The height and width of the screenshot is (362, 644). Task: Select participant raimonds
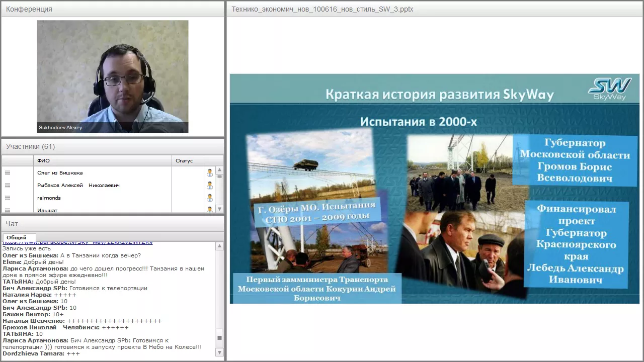(49, 198)
